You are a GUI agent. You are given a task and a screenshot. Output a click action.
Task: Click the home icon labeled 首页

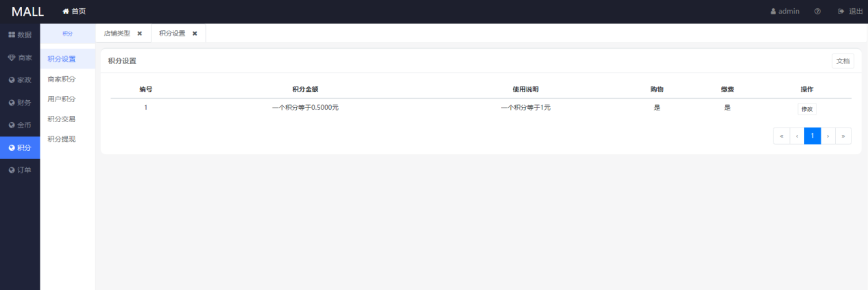66,12
